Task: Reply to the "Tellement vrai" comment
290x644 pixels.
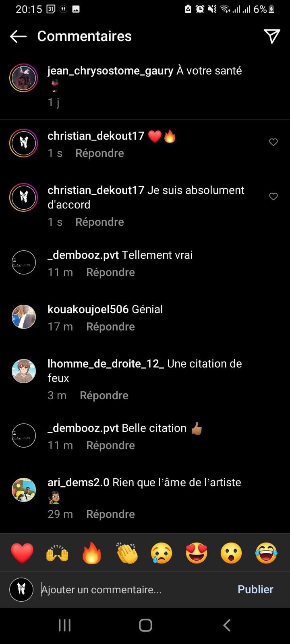Action: [x=110, y=272]
